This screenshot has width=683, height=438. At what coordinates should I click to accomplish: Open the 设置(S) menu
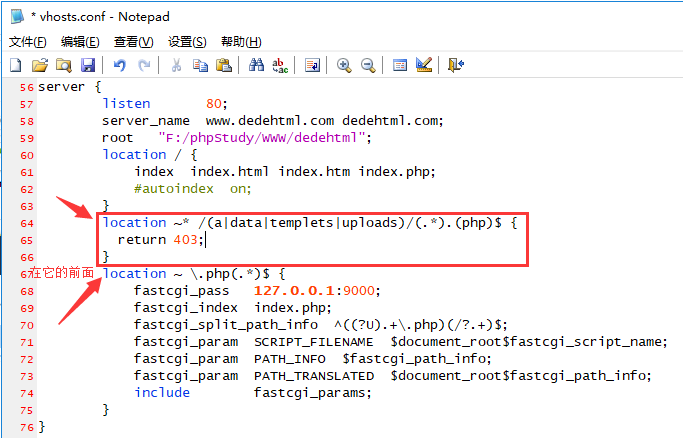187,41
